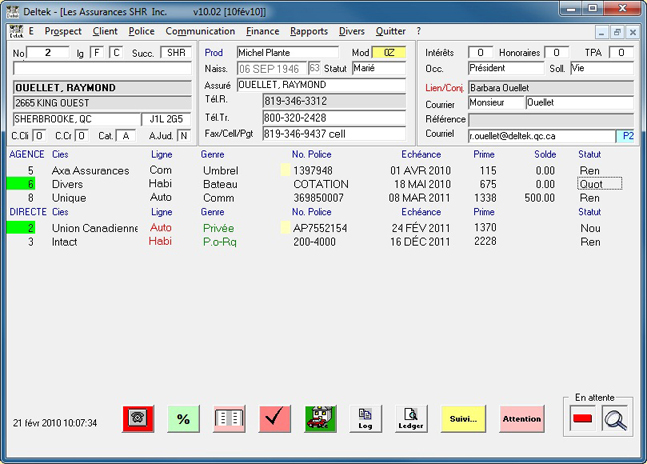Open the Prospect menu

[x=63, y=31]
